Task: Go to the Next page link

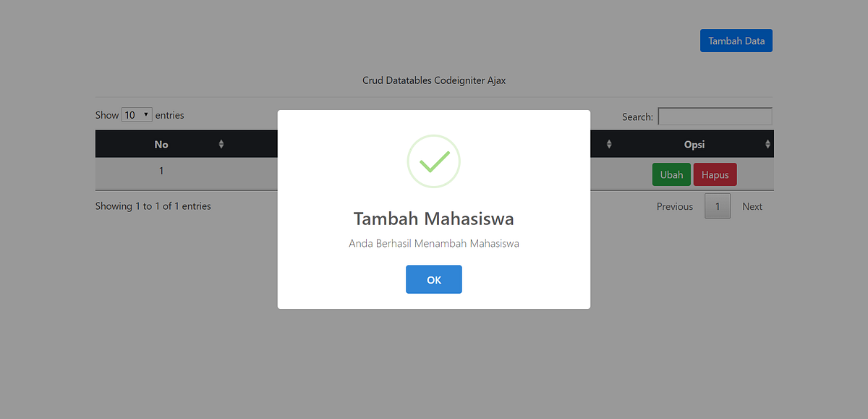Action: tap(752, 206)
